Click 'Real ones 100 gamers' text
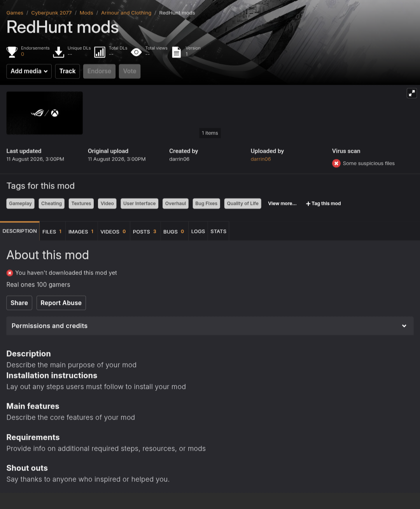This screenshot has width=420, height=509. click(38, 285)
